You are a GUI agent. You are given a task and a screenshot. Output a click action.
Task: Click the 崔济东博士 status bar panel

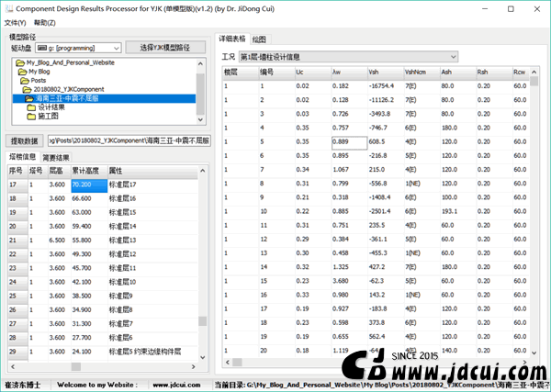[x=22, y=385]
